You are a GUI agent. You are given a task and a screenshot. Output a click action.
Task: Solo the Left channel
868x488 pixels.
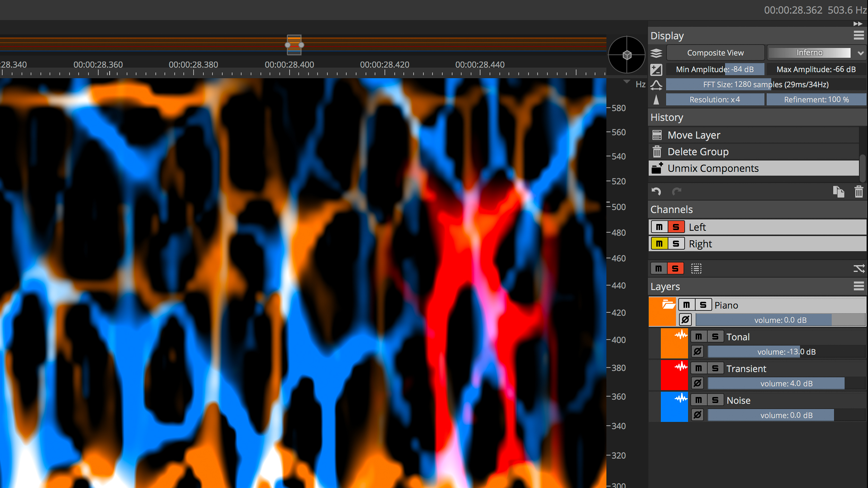[x=676, y=227]
